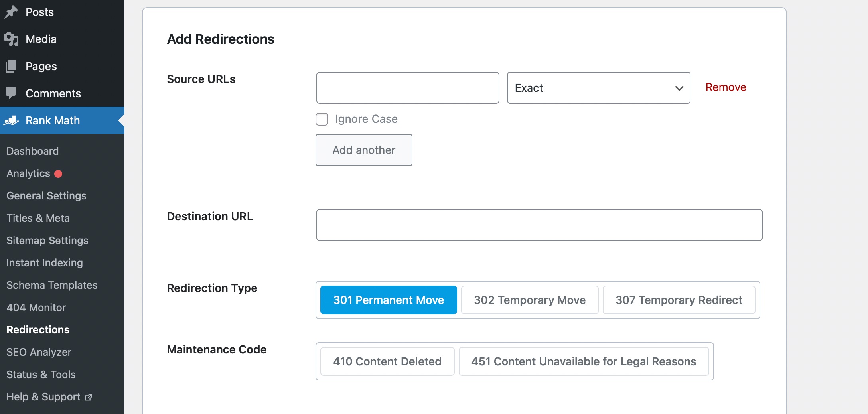868x414 pixels.
Task: Open the Redirections submenu item
Action: coord(38,330)
